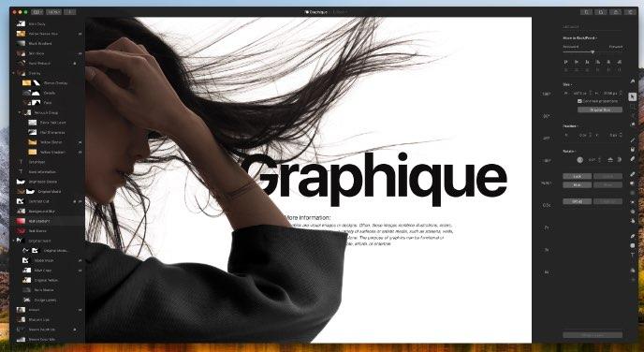Click the Stains Overlay layer thumbnail
The height and width of the screenshot is (352, 644).
click(27, 83)
